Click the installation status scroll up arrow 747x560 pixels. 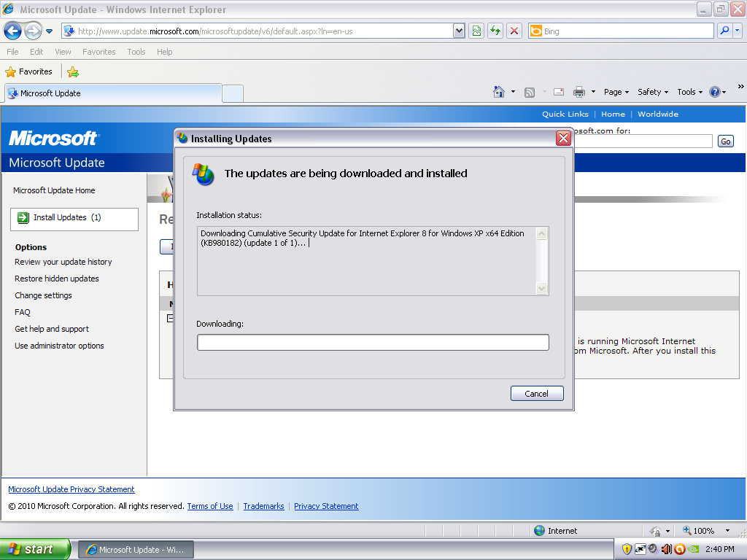[x=542, y=233]
